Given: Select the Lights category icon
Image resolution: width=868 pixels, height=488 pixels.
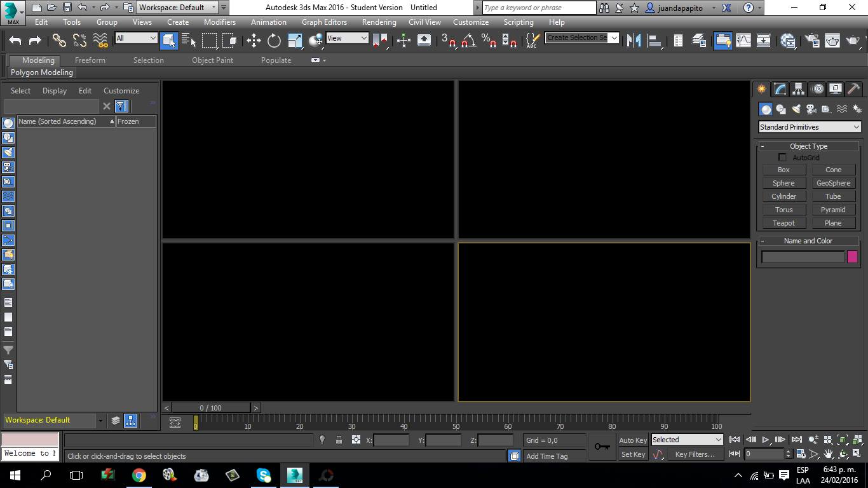Looking at the screenshot, I should tap(796, 109).
